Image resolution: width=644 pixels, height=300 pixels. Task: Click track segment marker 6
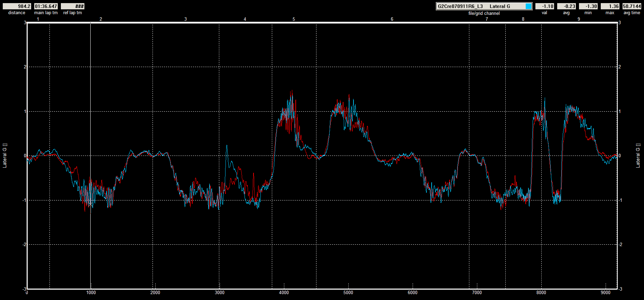(x=392, y=19)
